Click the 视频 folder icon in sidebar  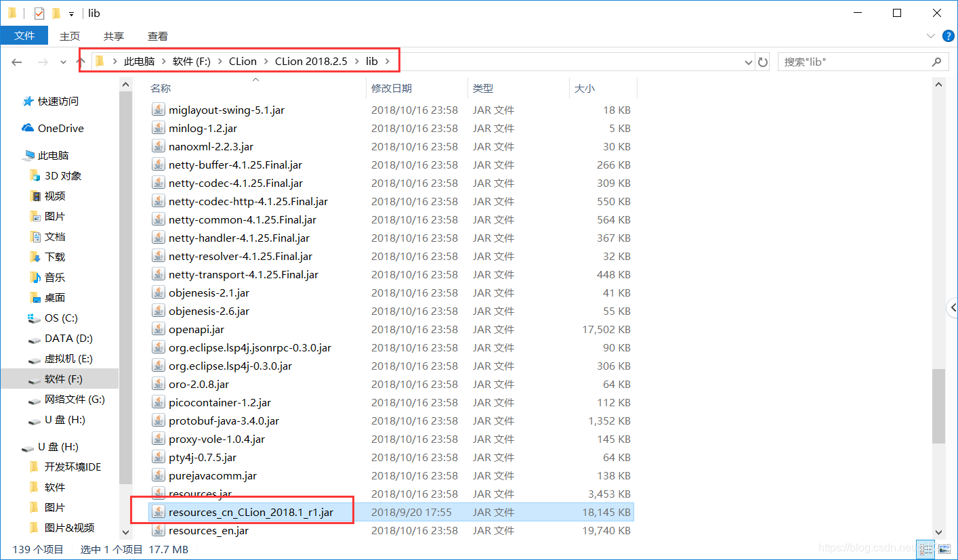click(x=35, y=196)
